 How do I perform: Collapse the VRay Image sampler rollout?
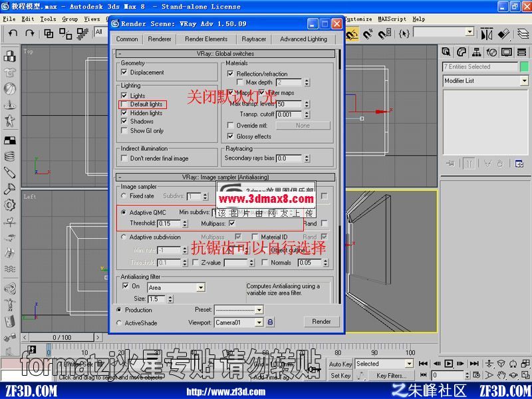(x=225, y=177)
